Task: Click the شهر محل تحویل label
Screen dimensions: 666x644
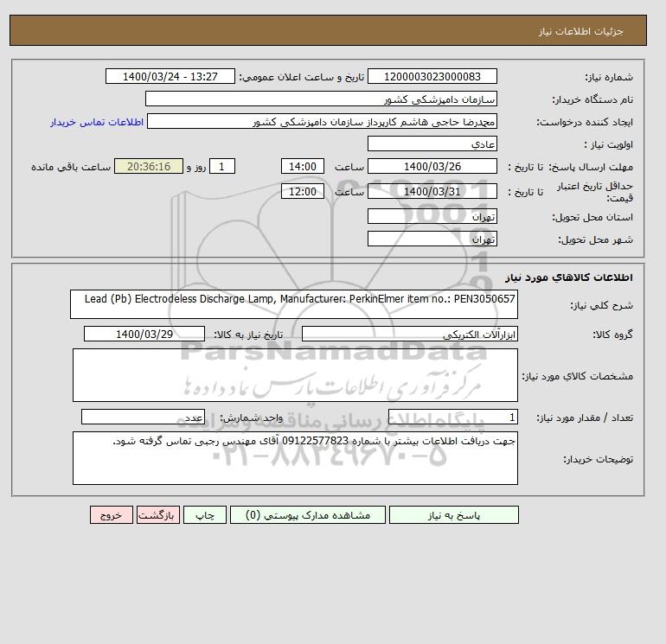Action: pyautogui.click(x=595, y=239)
